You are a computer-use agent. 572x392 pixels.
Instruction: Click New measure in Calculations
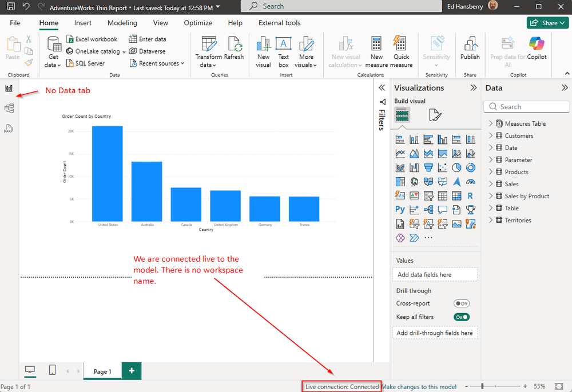click(x=376, y=52)
